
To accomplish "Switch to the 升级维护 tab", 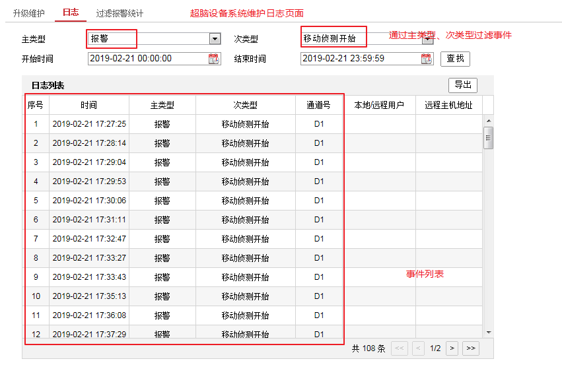I will pyautogui.click(x=28, y=12).
